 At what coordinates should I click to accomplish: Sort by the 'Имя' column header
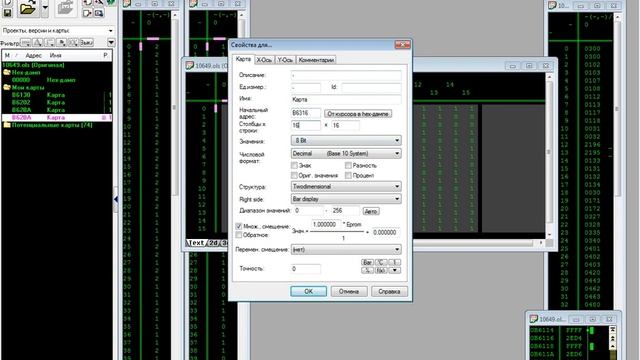tap(56, 55)
